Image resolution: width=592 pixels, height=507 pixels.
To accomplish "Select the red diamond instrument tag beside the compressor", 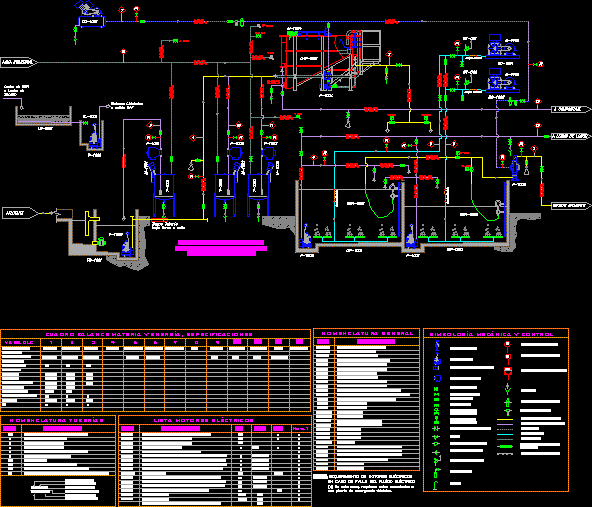I will (122, 10).
